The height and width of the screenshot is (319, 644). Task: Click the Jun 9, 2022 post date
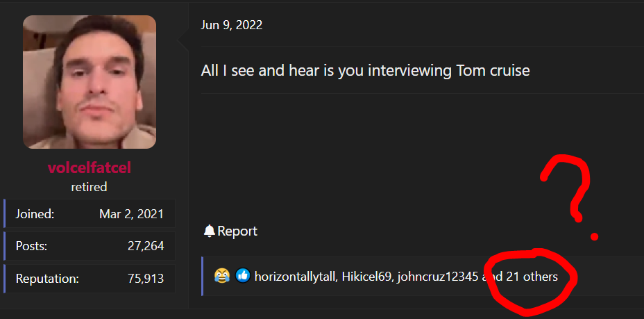click(232, 25)
